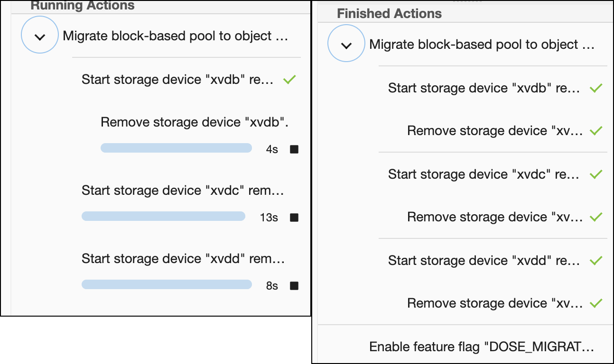Click the "xvdb" removal progress bar showing 4s
The image size is (614, 364).
176,148
